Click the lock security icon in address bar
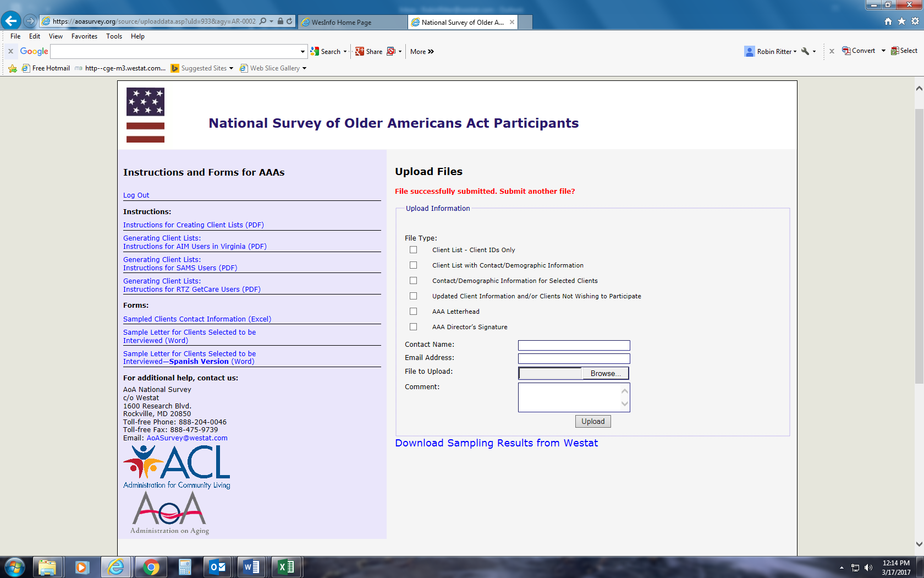The image size is (924, 578). pyautogui.click(x=280, y=21)
